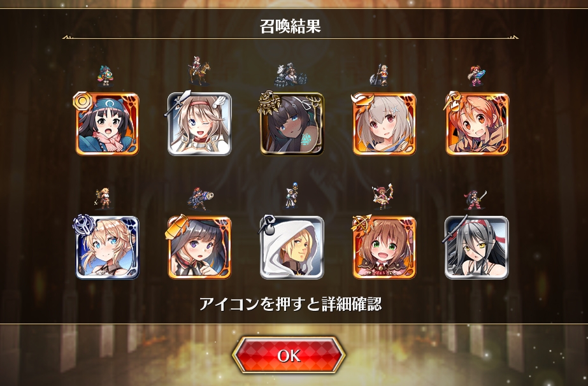Click the アイコンを押すと詳細確認 hint text
The height and width of the screenshot is (386, 588).
(x=290, y=304)
